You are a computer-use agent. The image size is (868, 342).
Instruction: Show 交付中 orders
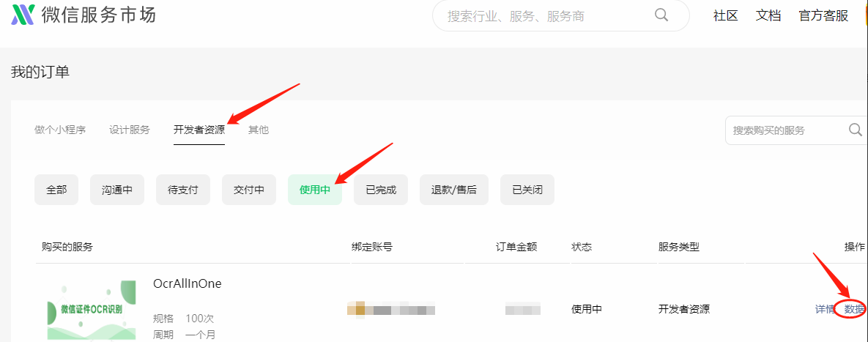pos(249,190)
